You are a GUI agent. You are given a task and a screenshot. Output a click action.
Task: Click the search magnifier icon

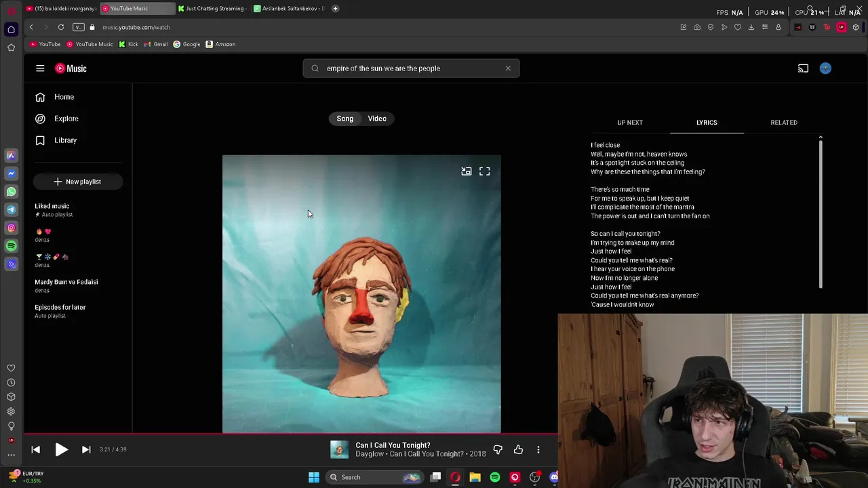(315, 68)
